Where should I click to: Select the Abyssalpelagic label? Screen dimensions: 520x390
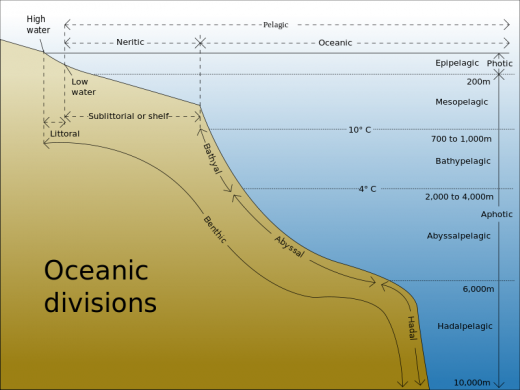tap(459, 236)
